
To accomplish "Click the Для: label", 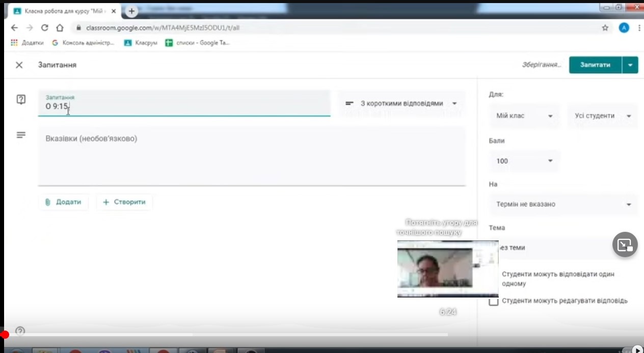I will tap(496, 95).
